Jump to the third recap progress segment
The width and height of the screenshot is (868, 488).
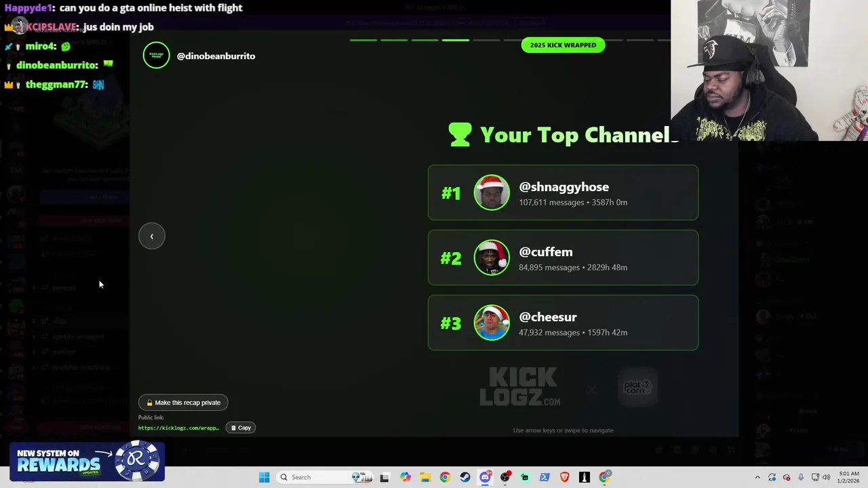(425, 40)
